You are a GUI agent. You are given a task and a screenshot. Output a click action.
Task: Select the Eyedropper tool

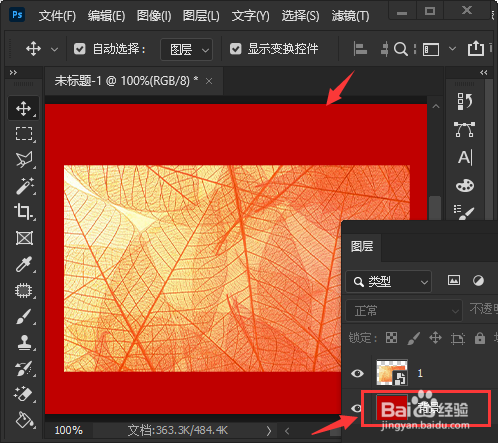[x=24, y=264]
